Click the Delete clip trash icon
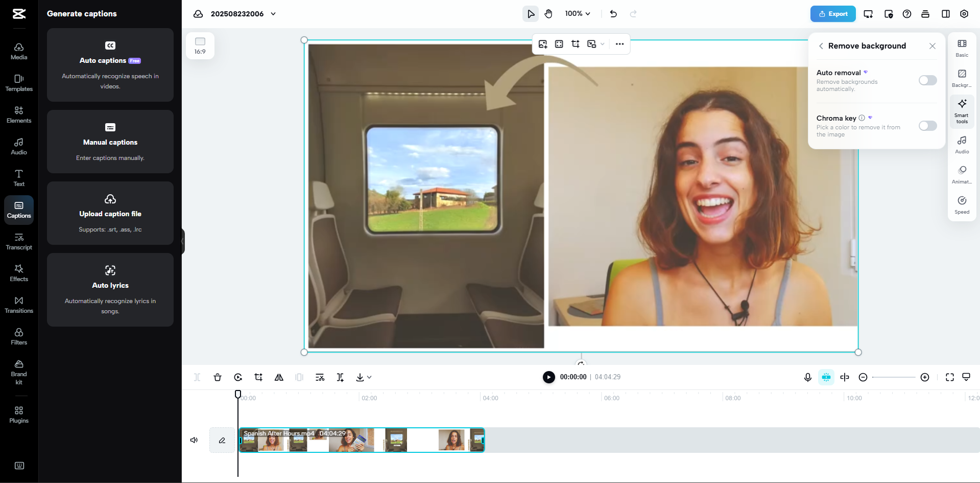This screenshot has width=980, height=483. (x=218, y=377)
